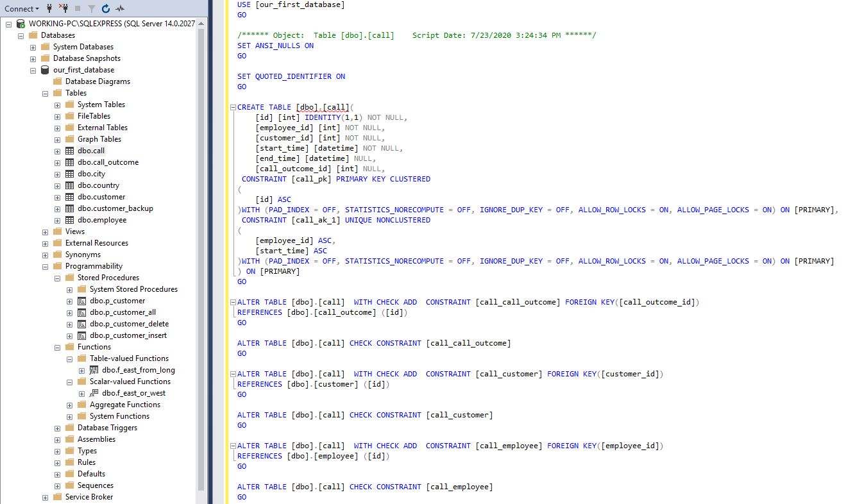
Task: Collapse the Stored Procedures node
Action: point(57,277)
